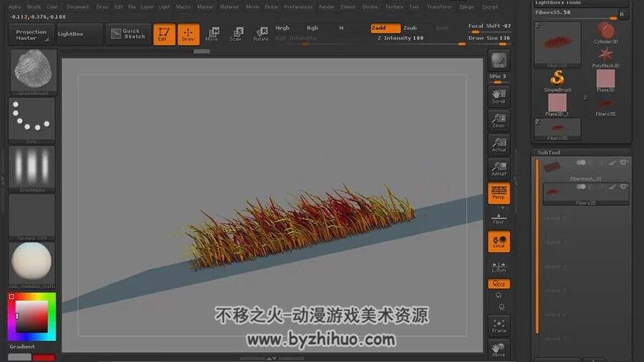Screen dimensions: 644x362
Task: Open the Stroke menu
Action: pyautogui.click(x=370, y=7)
